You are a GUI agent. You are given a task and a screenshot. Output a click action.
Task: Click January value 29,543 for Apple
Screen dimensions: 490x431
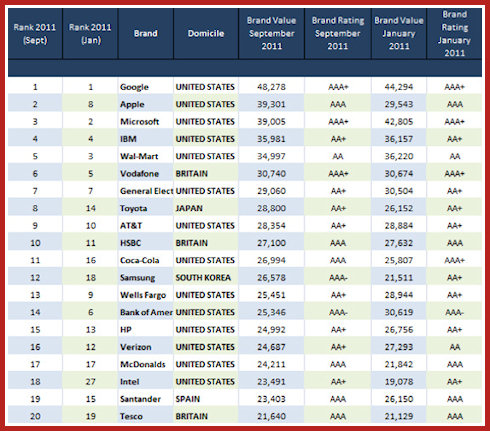(399, 104)
